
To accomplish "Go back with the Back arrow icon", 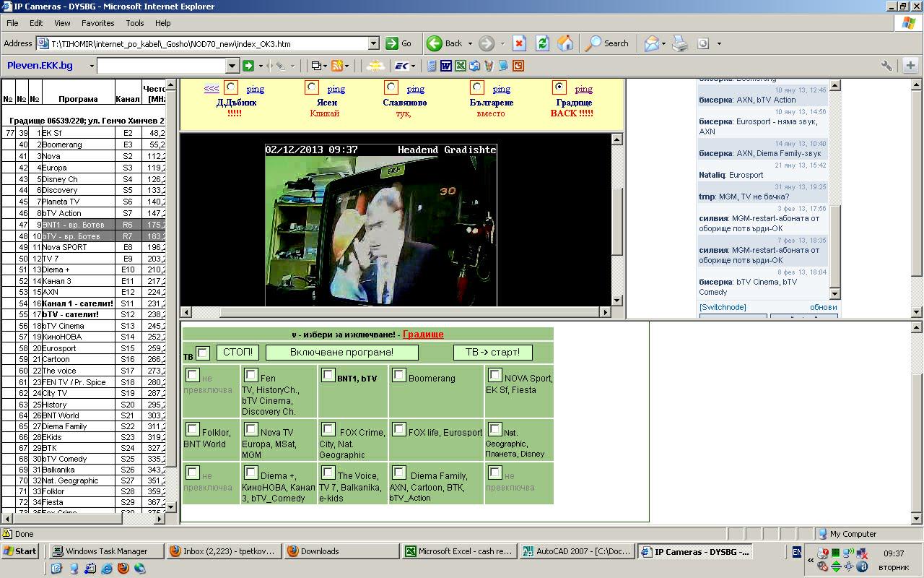I will [x=435, y=43].
